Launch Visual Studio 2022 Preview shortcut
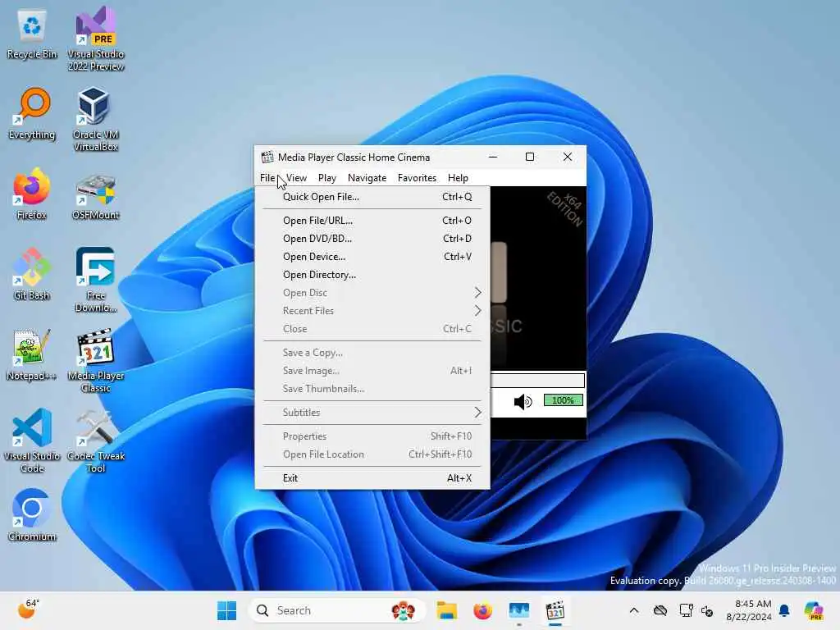This screenshot has width=840, height=630. [x=95, y=39]
